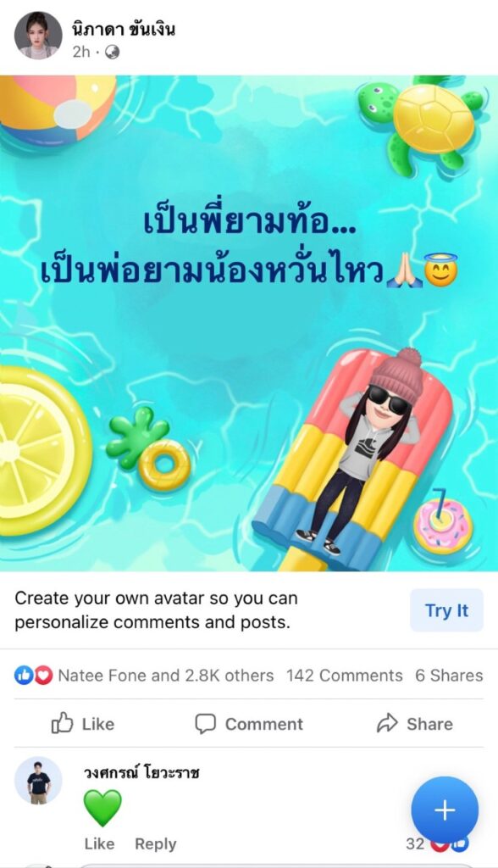Tap the blue plus floating button
The width and height of the screenshot is (498, 868).
click(445, 810)
